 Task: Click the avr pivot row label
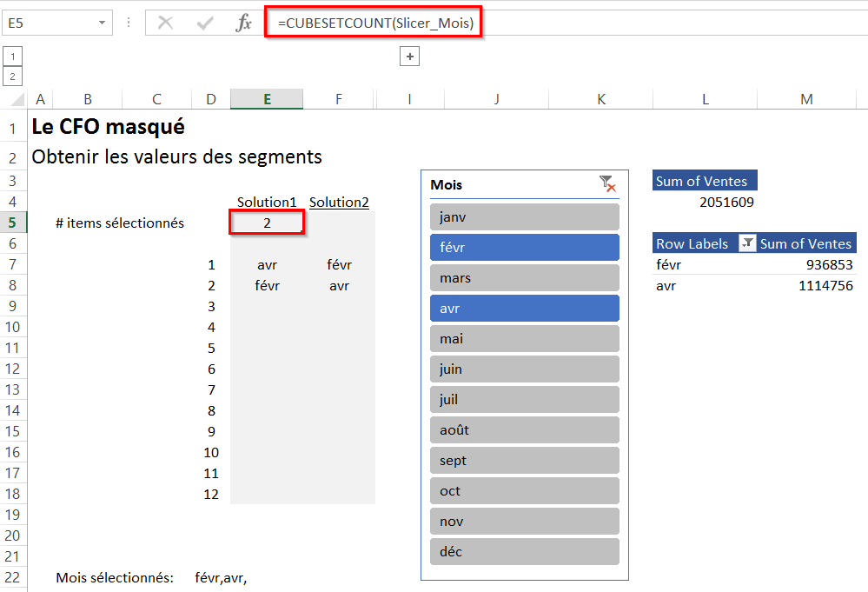coord(666,286)
